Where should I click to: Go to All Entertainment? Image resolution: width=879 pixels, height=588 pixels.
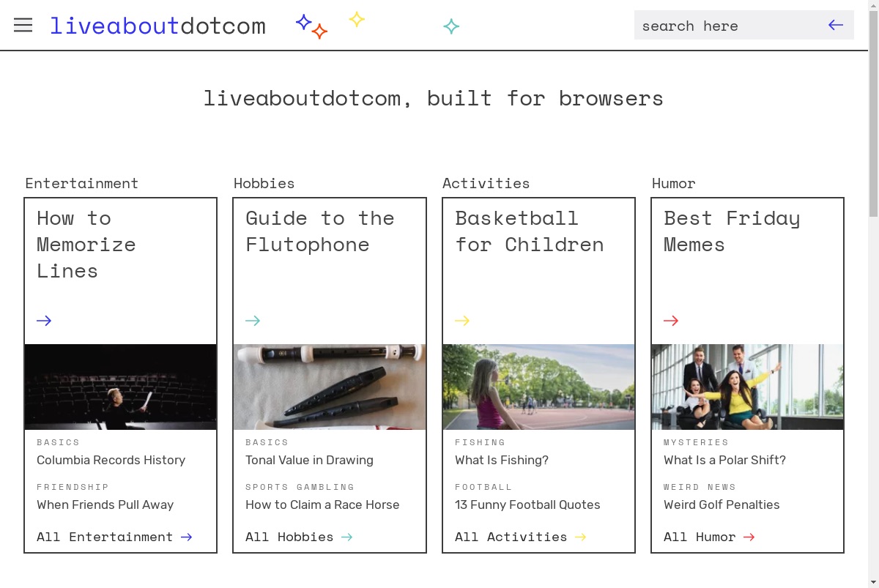[105, 537]
